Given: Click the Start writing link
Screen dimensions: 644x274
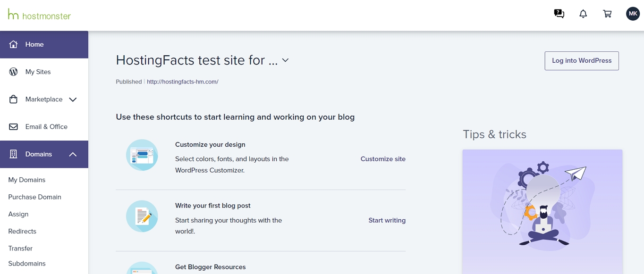Looking at the screenshot, I should pyautogui.click(x=387, y=220).
